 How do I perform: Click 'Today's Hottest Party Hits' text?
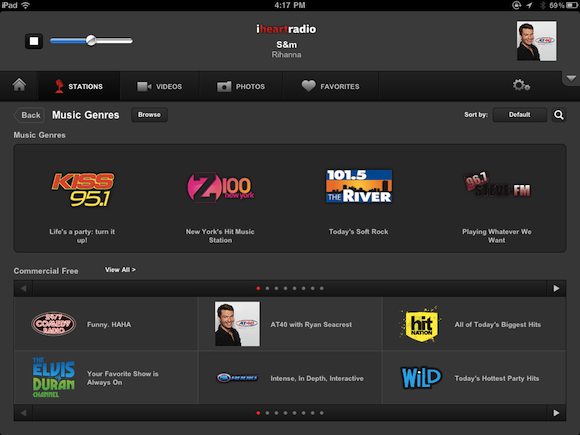click(x=497, y=378)
